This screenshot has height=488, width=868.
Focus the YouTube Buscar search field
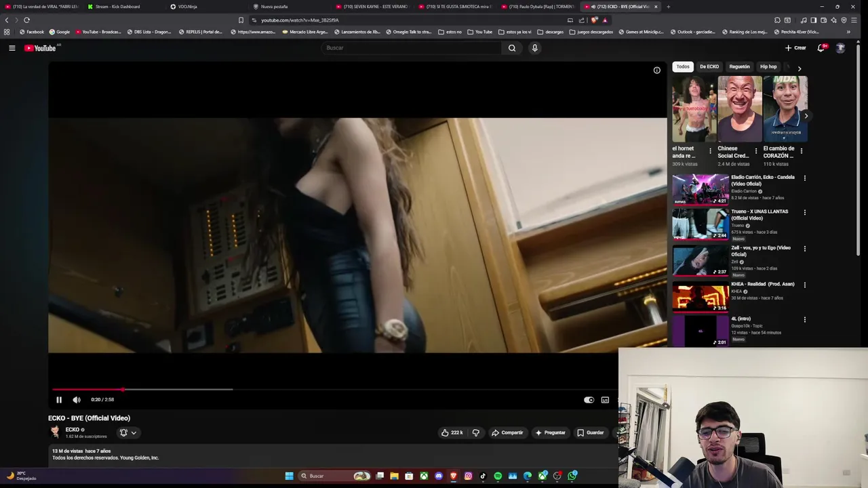click(412, 48)
